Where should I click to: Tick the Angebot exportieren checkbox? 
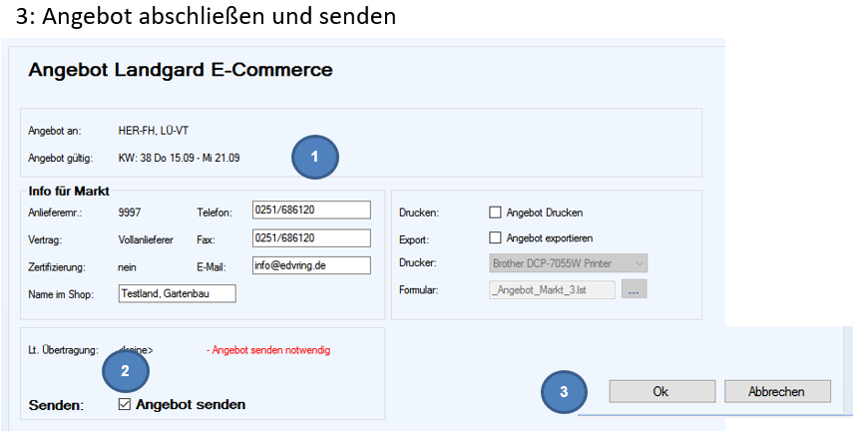(x=495, y=238)
